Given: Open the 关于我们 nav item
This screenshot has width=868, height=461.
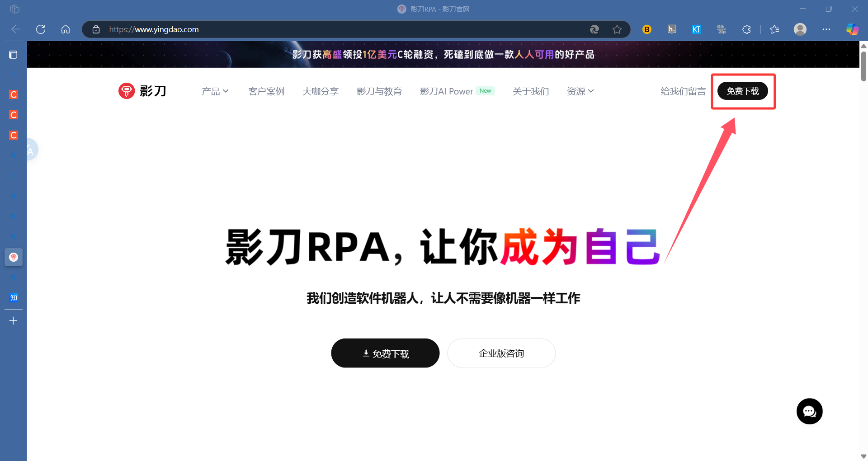Looking at the screenshot, I should [x=531, y=91].
